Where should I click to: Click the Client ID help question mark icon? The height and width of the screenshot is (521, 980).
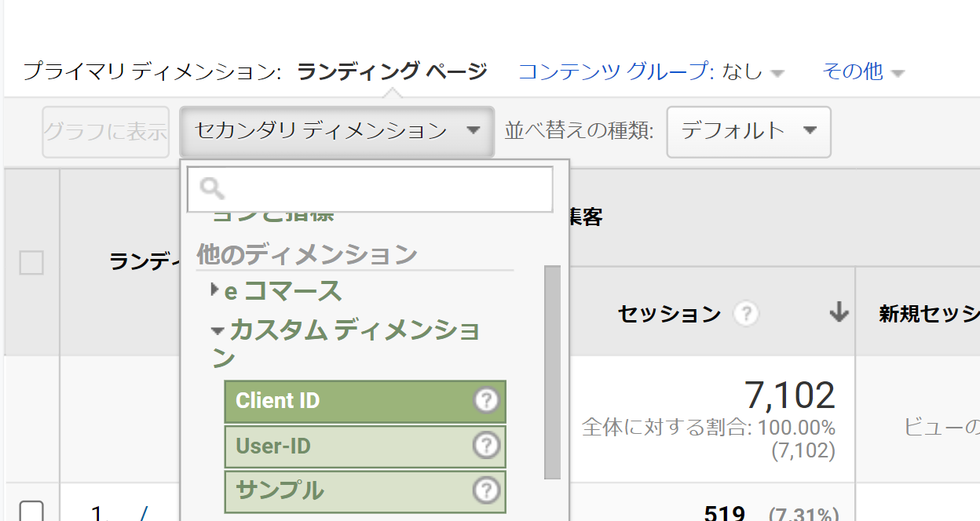(486, 401)
